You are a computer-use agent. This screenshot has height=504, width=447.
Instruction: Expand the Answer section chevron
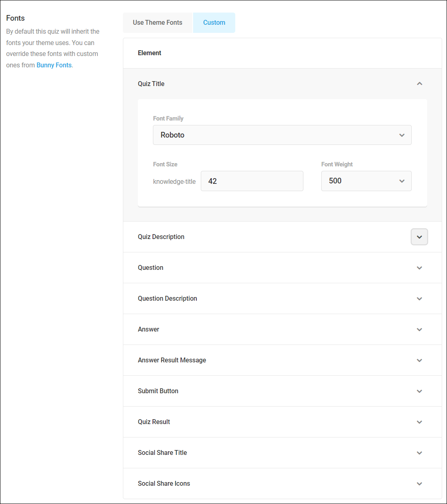(x=419, y=330)
